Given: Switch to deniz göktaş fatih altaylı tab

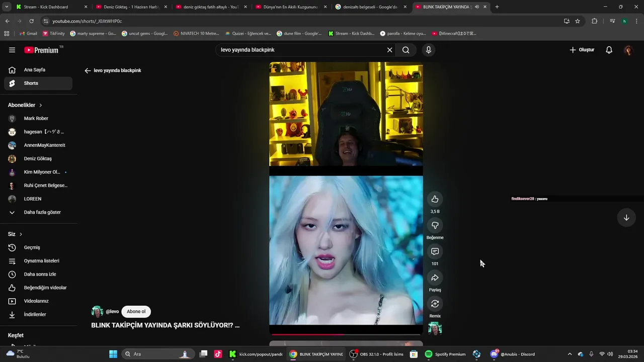Looking at the screenshot, I should tap(210, 7).
